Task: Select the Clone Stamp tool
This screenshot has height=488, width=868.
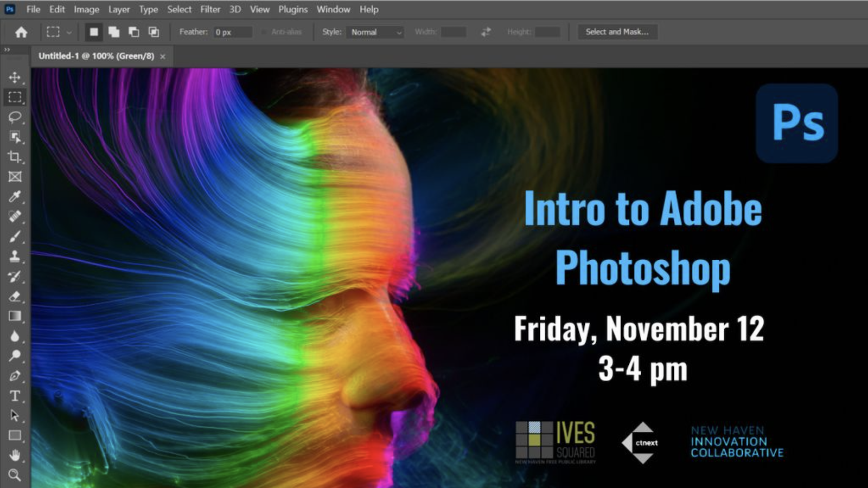Action: click(x=15, y=256)
